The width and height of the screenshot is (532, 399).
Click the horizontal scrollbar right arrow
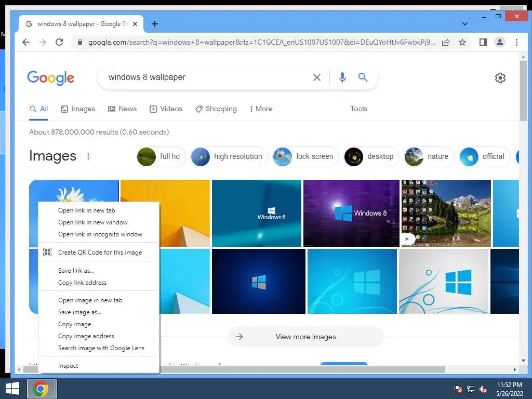coord(515,369)
